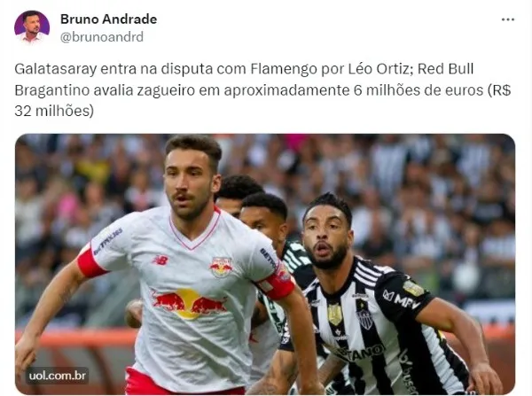Screen dimensions: 532x396
Task: Click the "R$ 32 milhões" text line
Action: (54, 111)
